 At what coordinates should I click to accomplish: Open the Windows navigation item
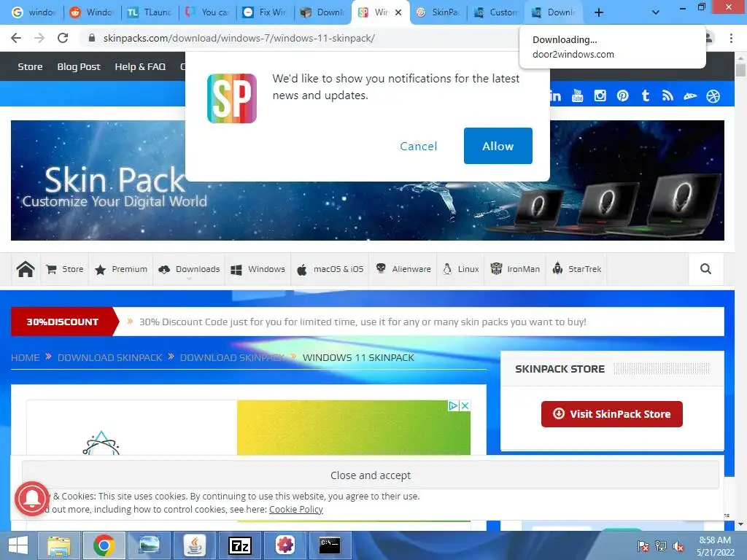coord(258,269)
